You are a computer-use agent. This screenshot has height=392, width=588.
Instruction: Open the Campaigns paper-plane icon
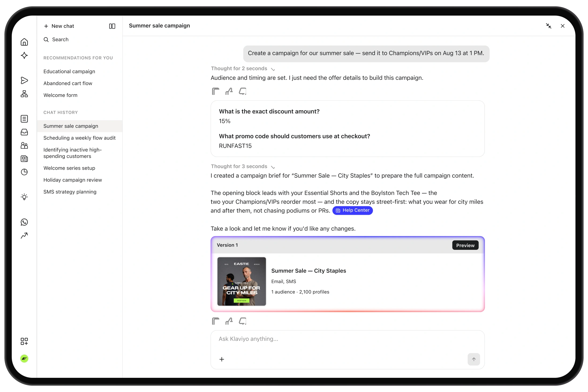pyautogui.click(x=24, y=80)
